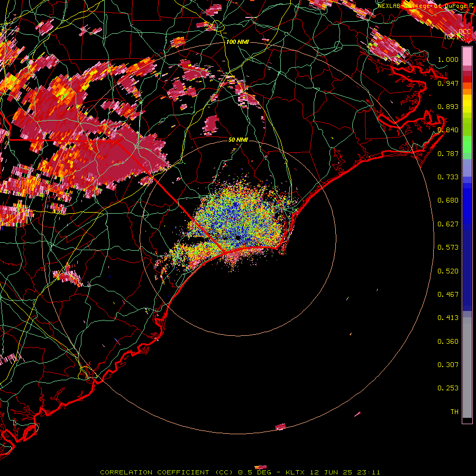Click the "100 NMI" range ring label

(237, 42)
